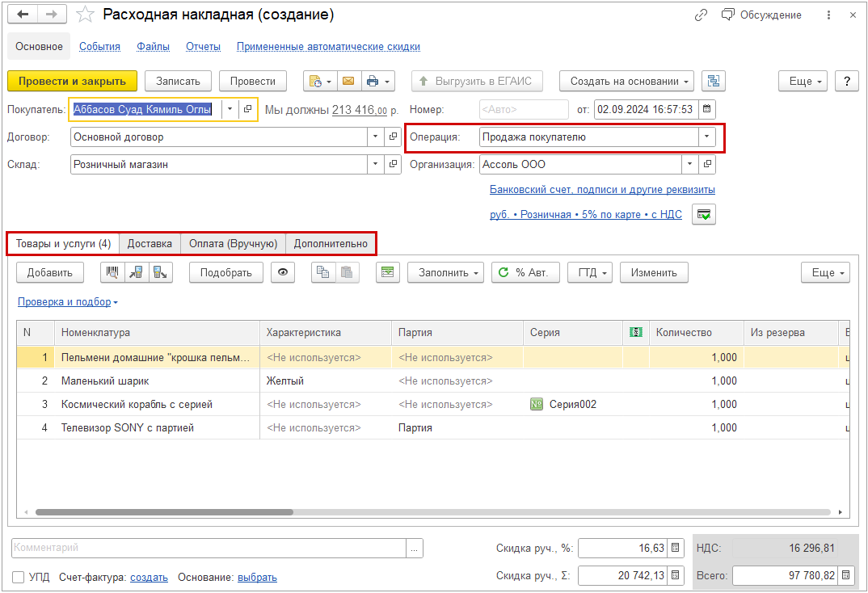
Task: Open the Отчеты section
Action: pos(203,47)
